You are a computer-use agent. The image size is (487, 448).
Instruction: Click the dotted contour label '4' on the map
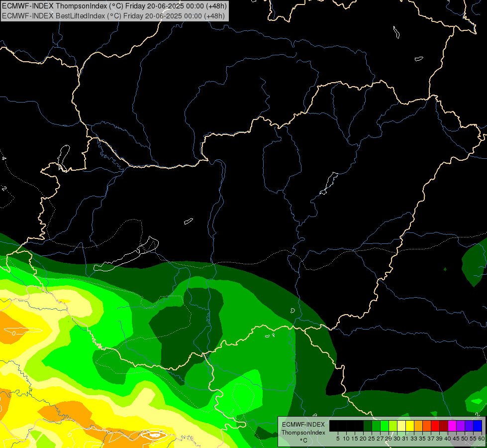[4, 159]
